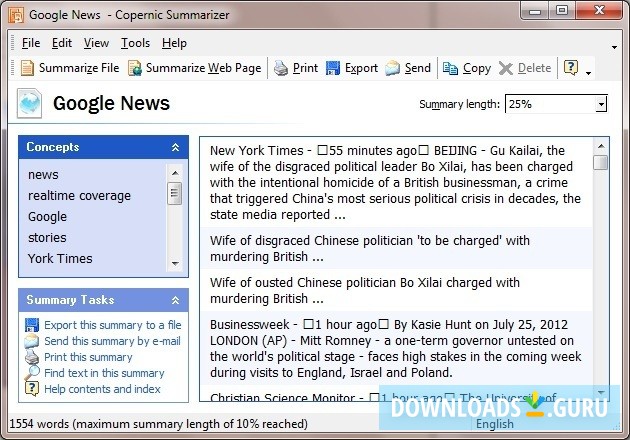Click the Concepts list scrollbar thumb
This screenshot has width=630, height=440.
(175, 193)
